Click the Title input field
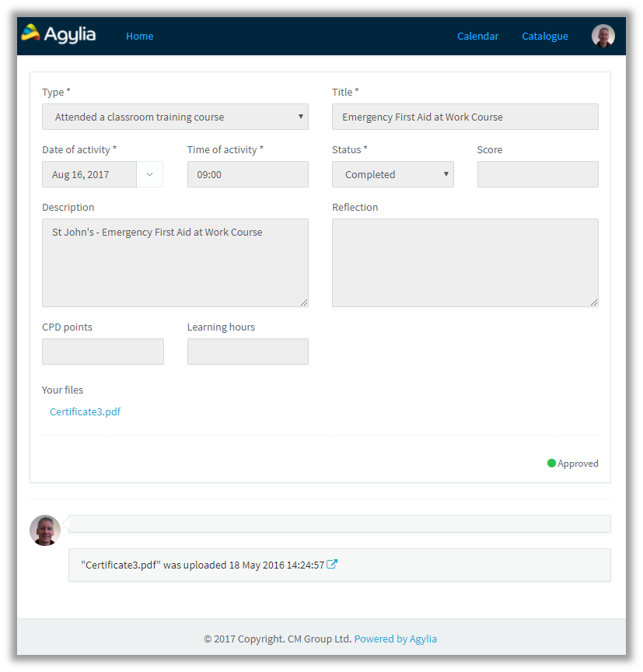 (465, 117)
